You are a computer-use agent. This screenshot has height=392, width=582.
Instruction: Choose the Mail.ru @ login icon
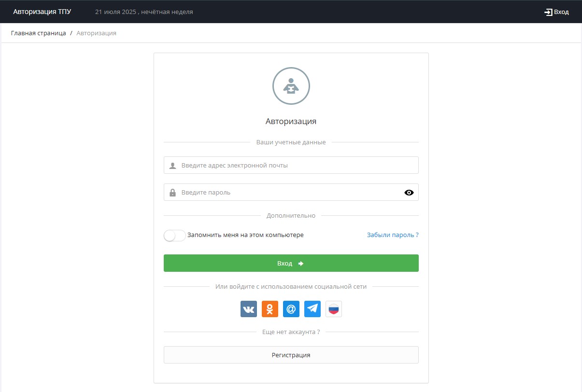coord(291,309)
